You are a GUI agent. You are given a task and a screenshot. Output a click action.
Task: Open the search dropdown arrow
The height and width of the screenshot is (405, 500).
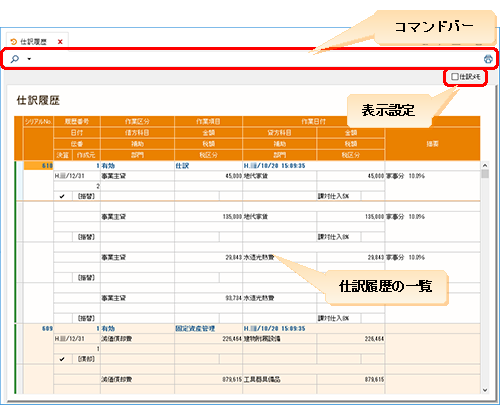29,59
